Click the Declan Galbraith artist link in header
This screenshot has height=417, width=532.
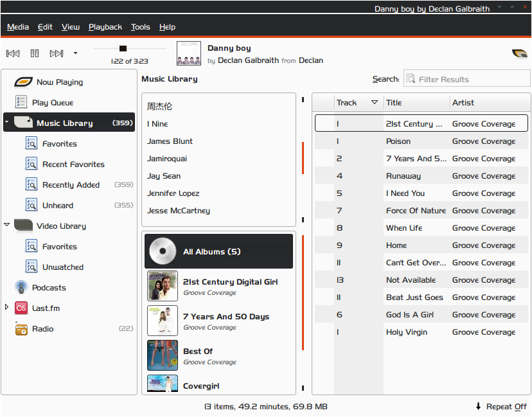tap(249, 60)
